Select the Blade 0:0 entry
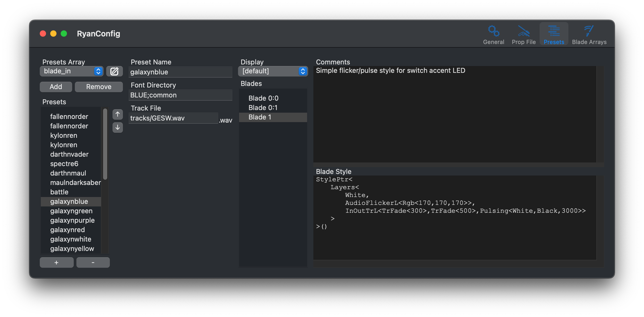 (x=263, y=98)
